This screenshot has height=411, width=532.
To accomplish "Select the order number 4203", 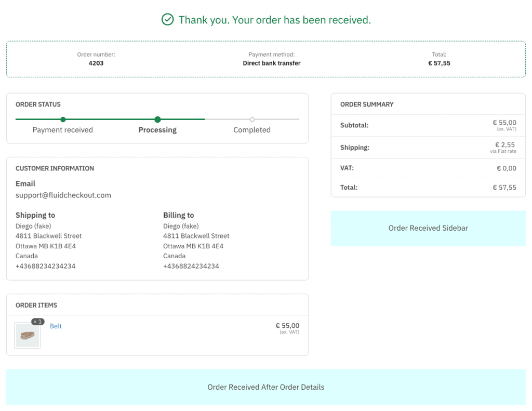I will click(x=96, y=63).
